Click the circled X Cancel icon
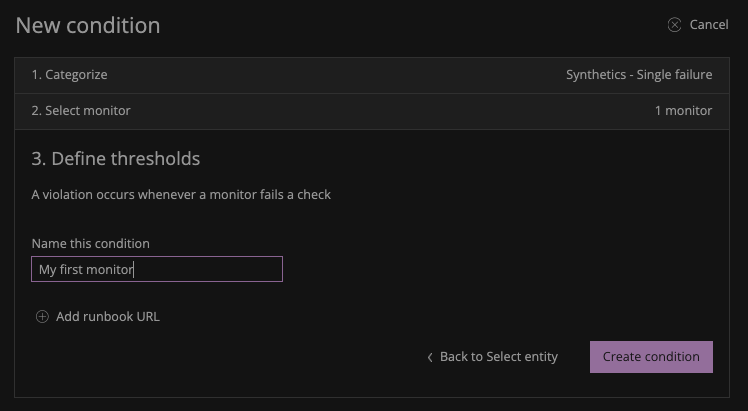 [x=675, y=25]
